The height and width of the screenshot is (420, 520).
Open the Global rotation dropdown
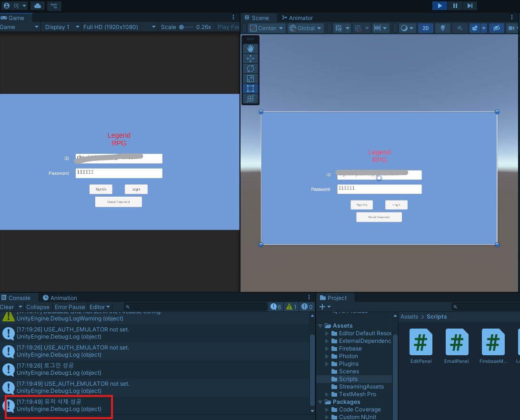pos(305,28)
